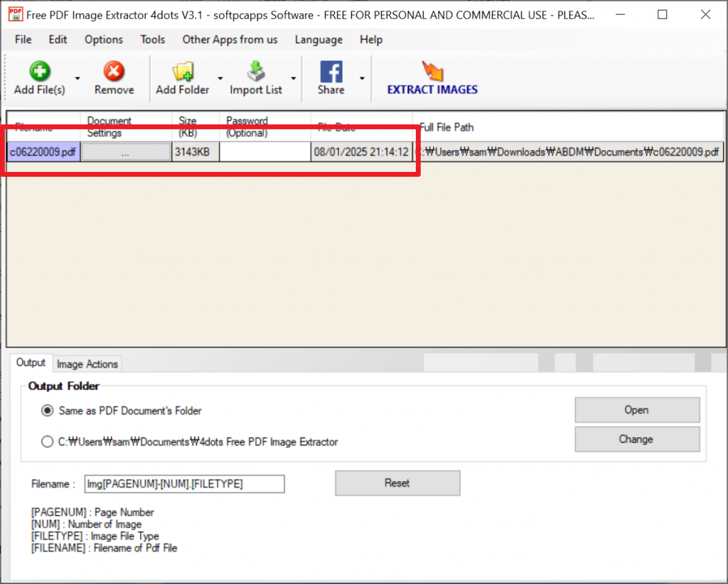The height and width of the screenshot is (584, 728).
Task: Click the Facebook Share icon
Action: pyautogui.click(x=331, y=72)
